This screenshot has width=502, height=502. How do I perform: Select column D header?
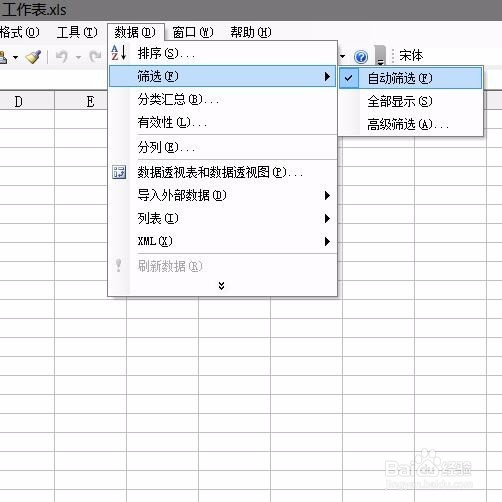pyautogui.click(x=27, y=101)
